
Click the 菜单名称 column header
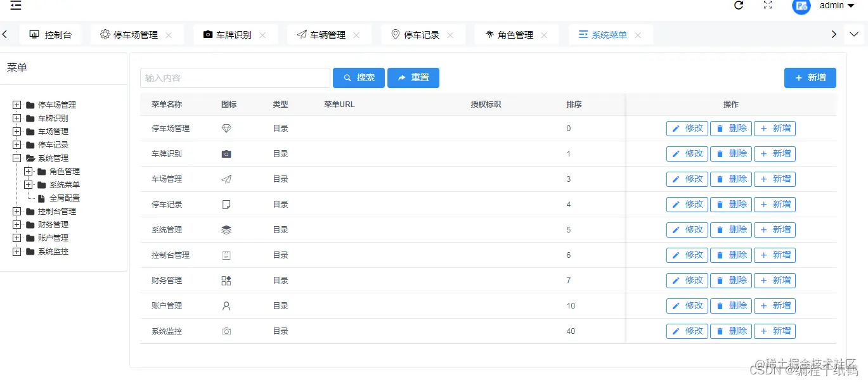pos(167,105)
